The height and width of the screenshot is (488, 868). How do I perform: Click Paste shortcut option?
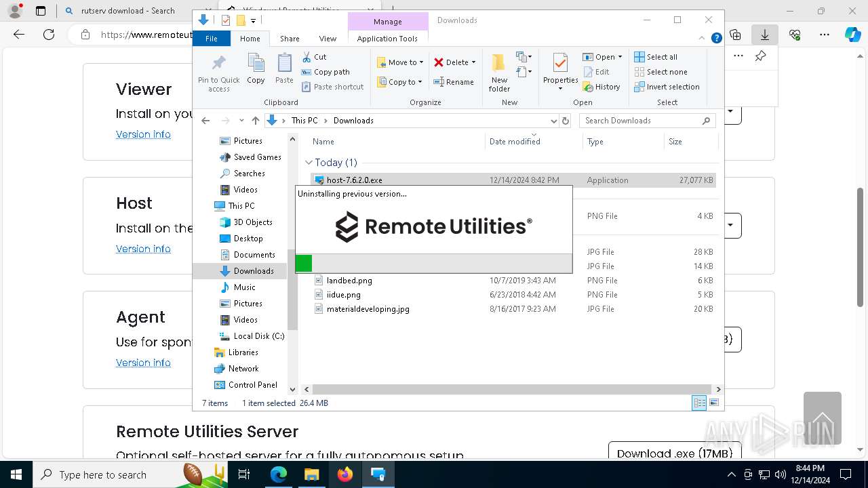[332, 87]
